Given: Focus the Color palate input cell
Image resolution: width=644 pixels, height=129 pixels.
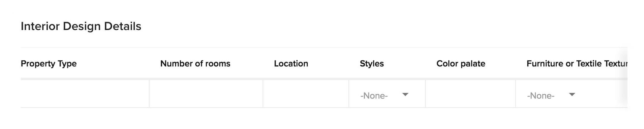Looking at the screenshot, I should [x=470, y=94].
